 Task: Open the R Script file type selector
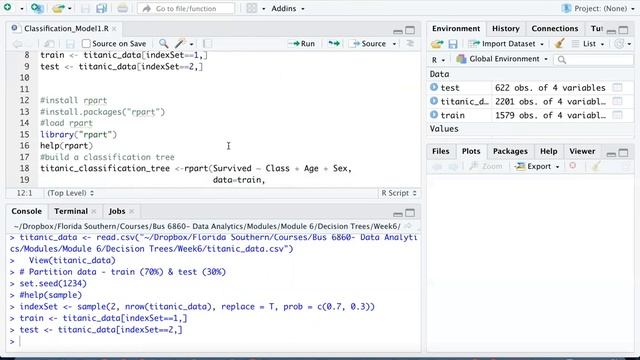pyautogui.click(x=399, y=193)
